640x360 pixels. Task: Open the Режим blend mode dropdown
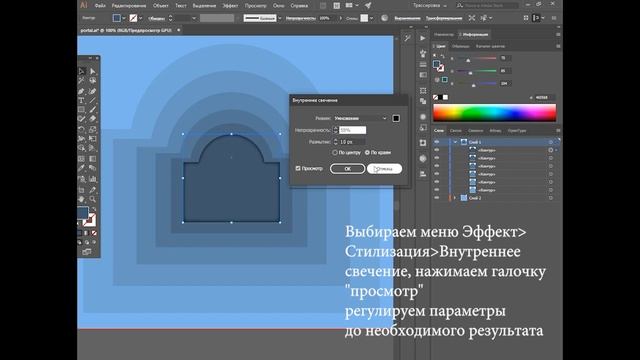[x=360, y=118]
